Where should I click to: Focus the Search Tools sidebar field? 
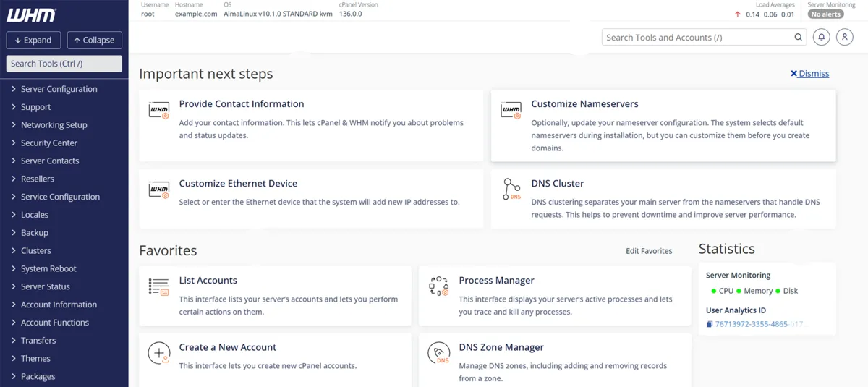click(x=64, y=64)
